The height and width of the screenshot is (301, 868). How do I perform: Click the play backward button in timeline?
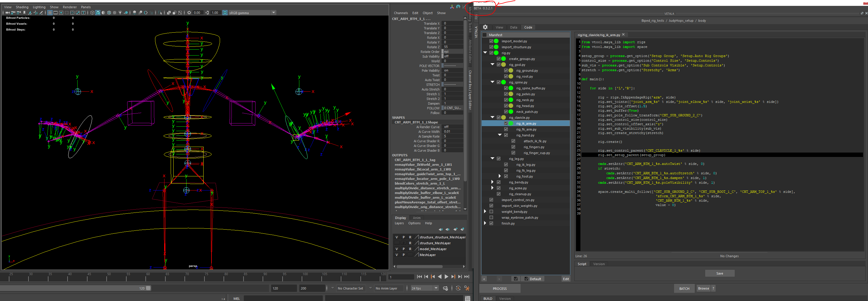tap(440, 277)
